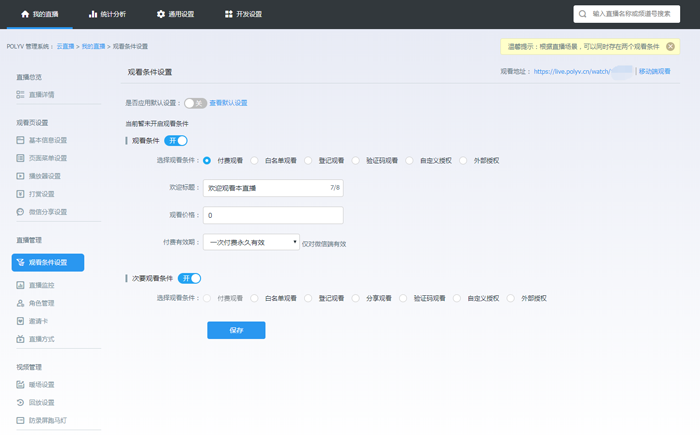This screenshot has width=700, height=435.
Task: Open the 查看默认设置 link
Action: (x=228, y=103)
